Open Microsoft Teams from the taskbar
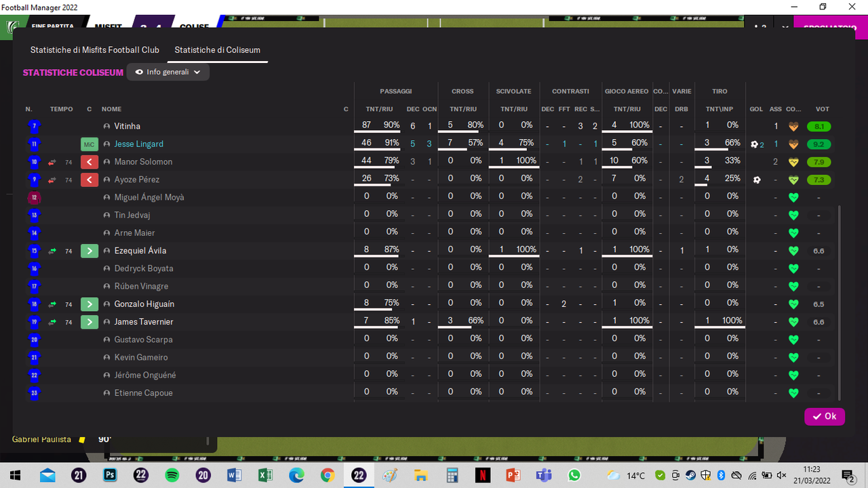This screenshot has height=488, width=868. tap(544, 475)
